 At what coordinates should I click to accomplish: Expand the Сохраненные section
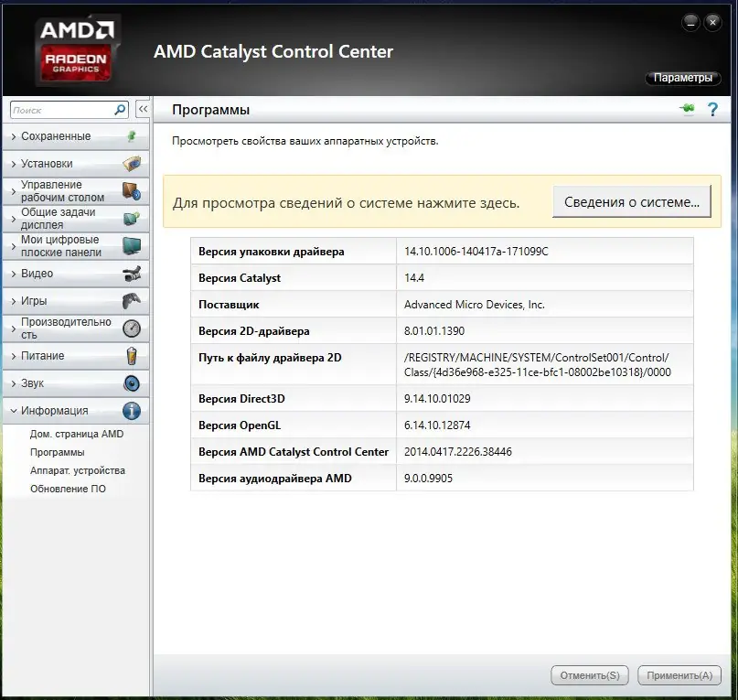[76, 136]
